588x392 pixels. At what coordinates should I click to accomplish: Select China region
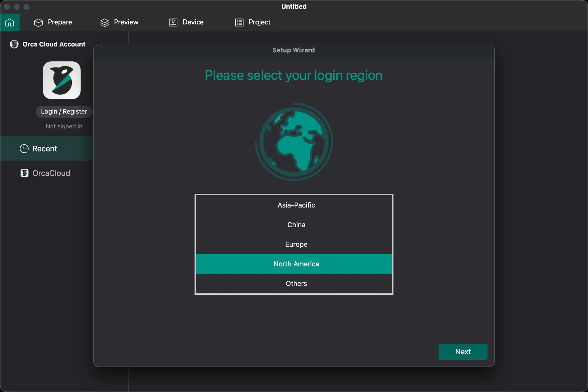point(294,225)
